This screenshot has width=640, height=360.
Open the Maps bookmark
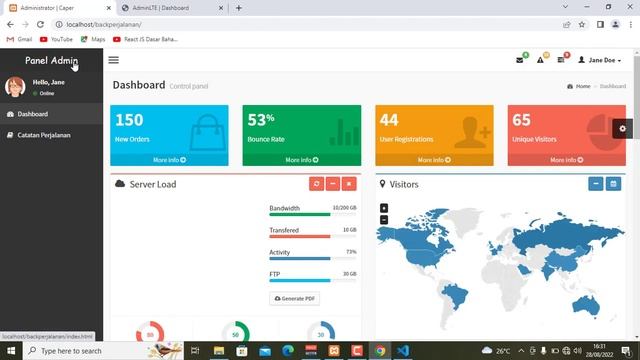(93, 39)
